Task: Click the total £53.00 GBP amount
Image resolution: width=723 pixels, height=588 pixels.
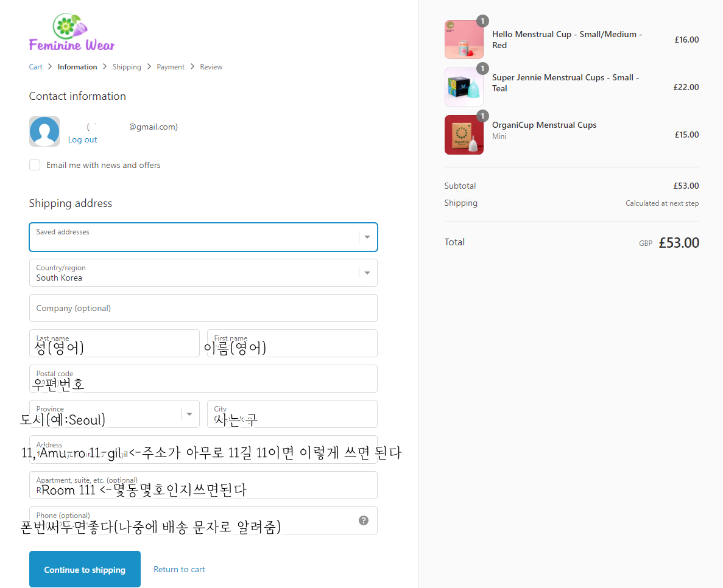Action: 679,243
